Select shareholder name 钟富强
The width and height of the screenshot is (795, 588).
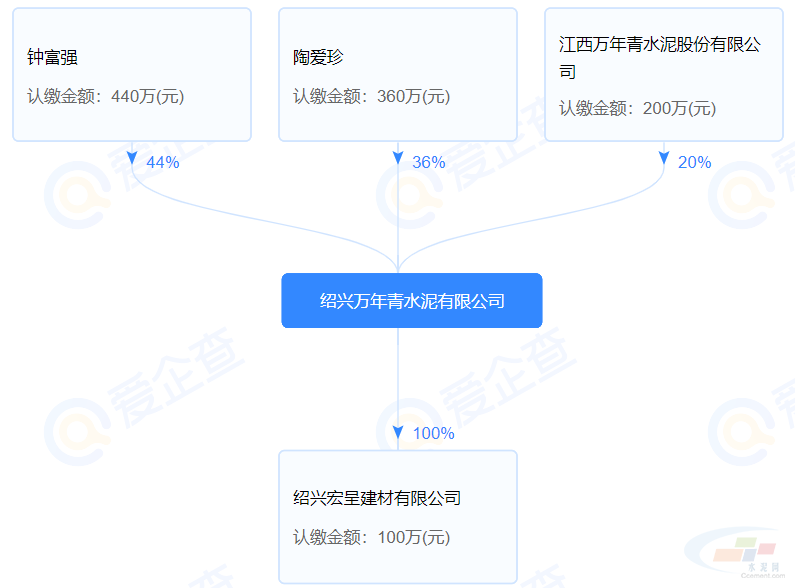click(x=52, y=57)
